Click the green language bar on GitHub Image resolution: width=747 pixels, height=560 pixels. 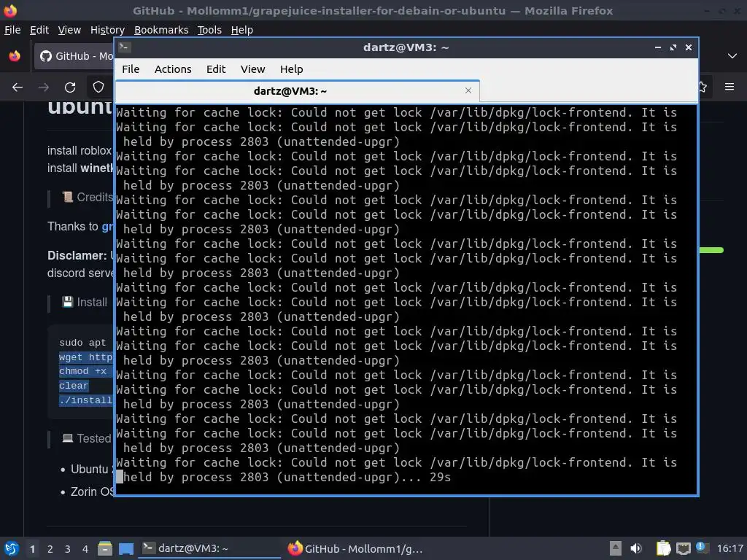pos(711,250)
